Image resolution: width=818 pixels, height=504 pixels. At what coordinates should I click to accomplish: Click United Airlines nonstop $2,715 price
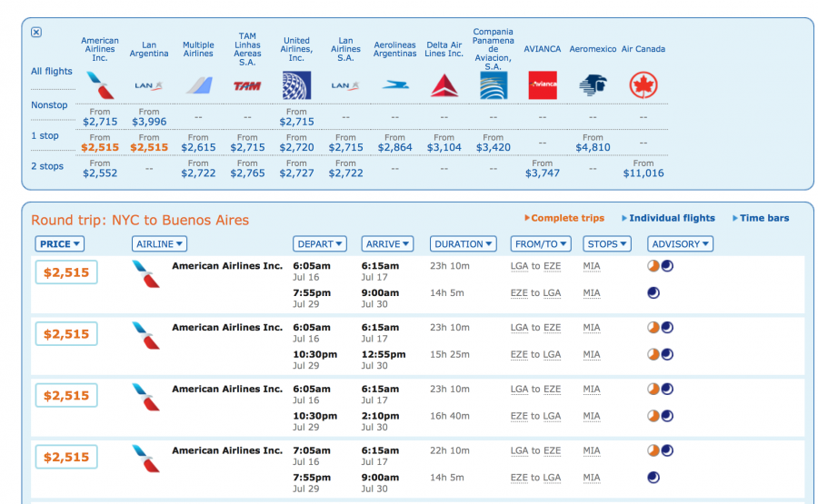click(x=296, y=122)
